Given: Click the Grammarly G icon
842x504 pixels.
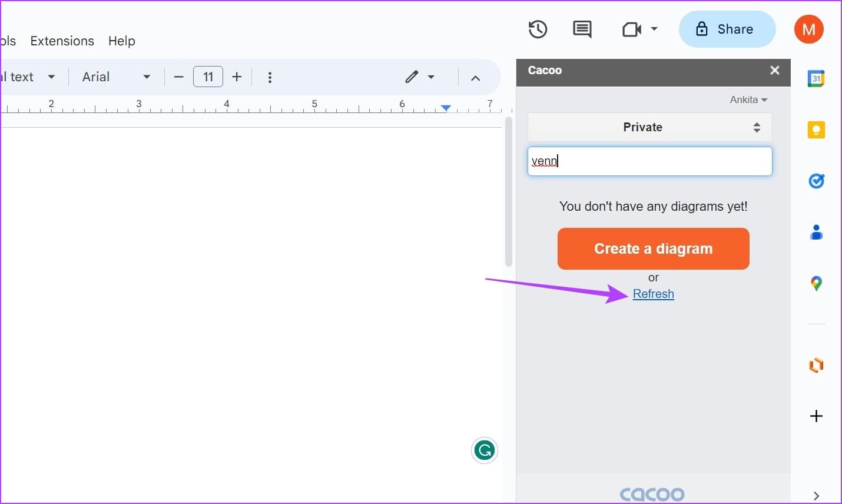Looking at the screenshot, I should pos(485,451).
